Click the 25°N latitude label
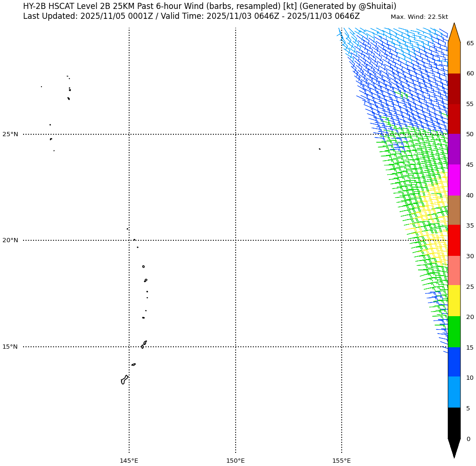Screen dimensions: 476x466 tap(10, 134)
